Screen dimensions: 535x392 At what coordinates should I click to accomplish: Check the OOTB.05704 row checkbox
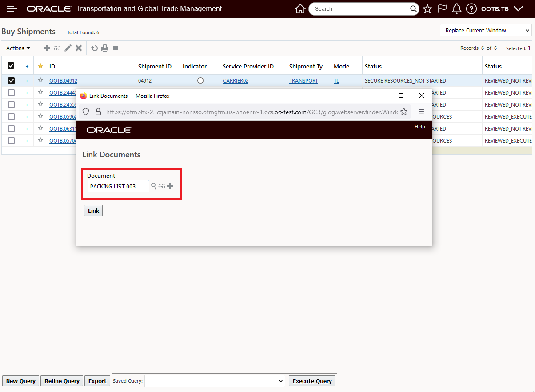pyautogui.click(x=11, y=140)
